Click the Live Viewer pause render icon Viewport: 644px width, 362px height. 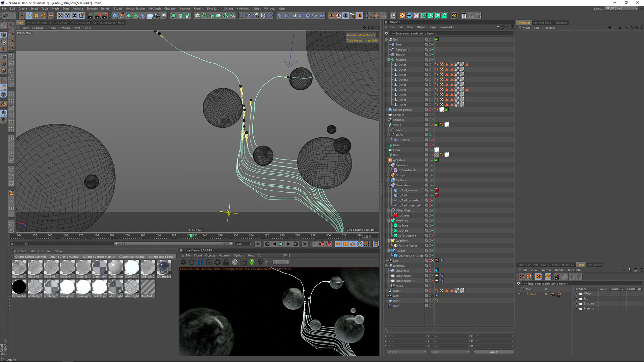[x=201, y=262]
